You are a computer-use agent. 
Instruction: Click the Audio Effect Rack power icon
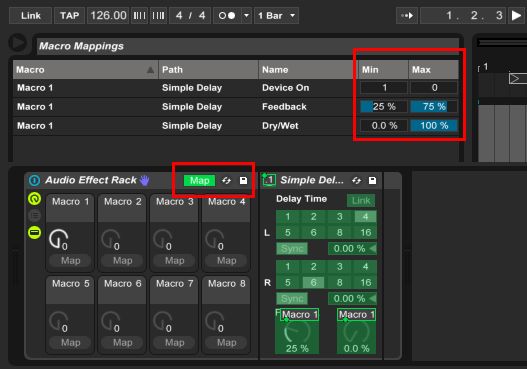tap(34, 180)
